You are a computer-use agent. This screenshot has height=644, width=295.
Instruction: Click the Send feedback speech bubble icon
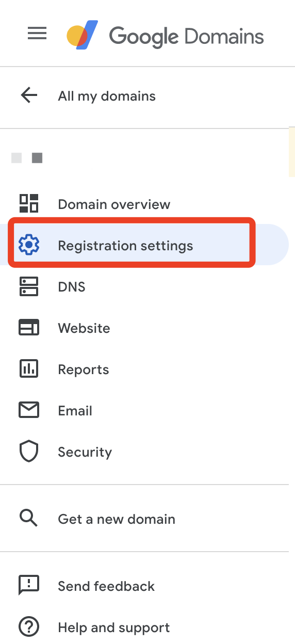pyautogui.click(x=29, y=586)
